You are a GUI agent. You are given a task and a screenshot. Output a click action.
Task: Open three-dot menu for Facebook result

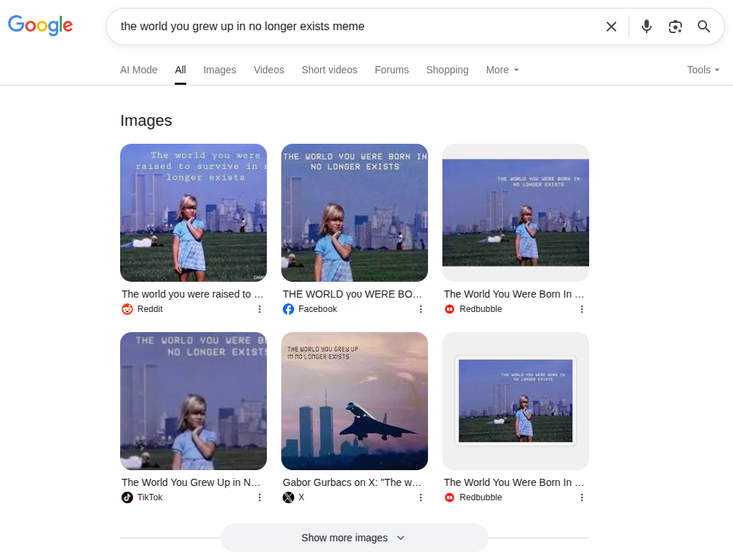421,309
